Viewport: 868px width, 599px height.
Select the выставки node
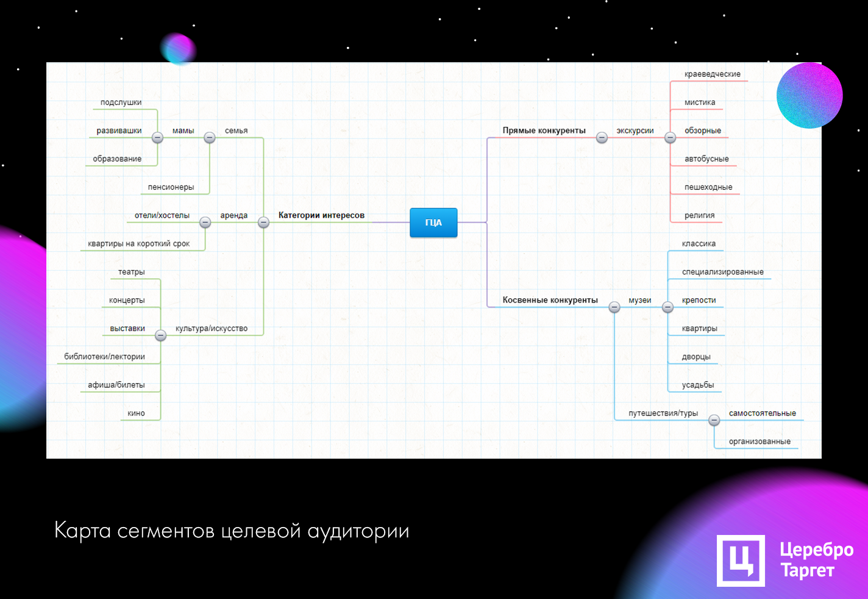click(x=127, y=328)
